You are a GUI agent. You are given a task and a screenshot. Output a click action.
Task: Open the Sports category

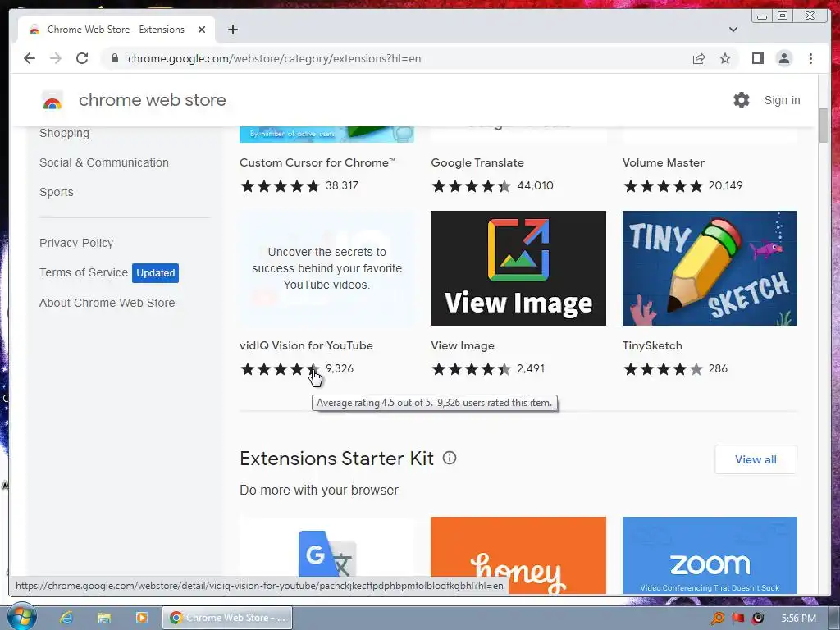tap(57, 192)
